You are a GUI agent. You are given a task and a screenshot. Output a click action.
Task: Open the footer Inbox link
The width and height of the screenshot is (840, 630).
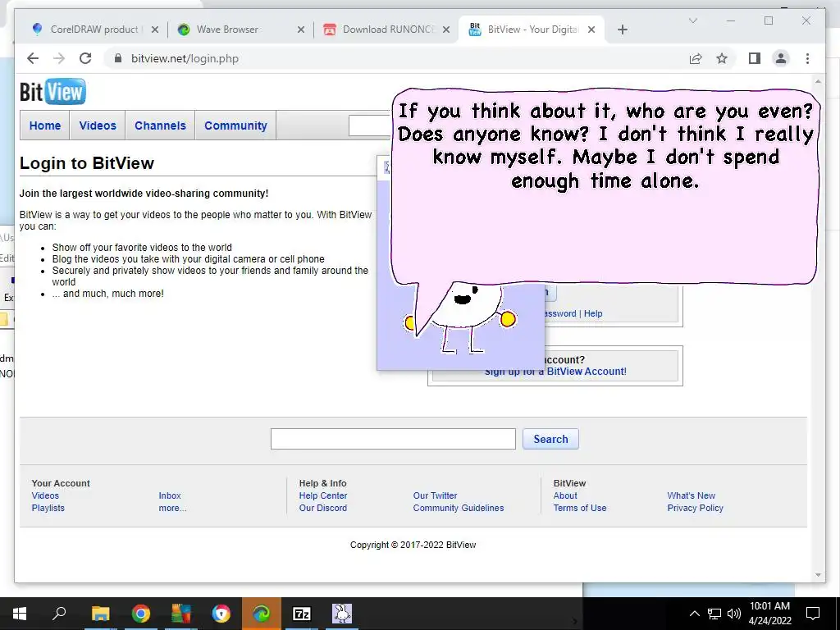(x=170, y=495)
